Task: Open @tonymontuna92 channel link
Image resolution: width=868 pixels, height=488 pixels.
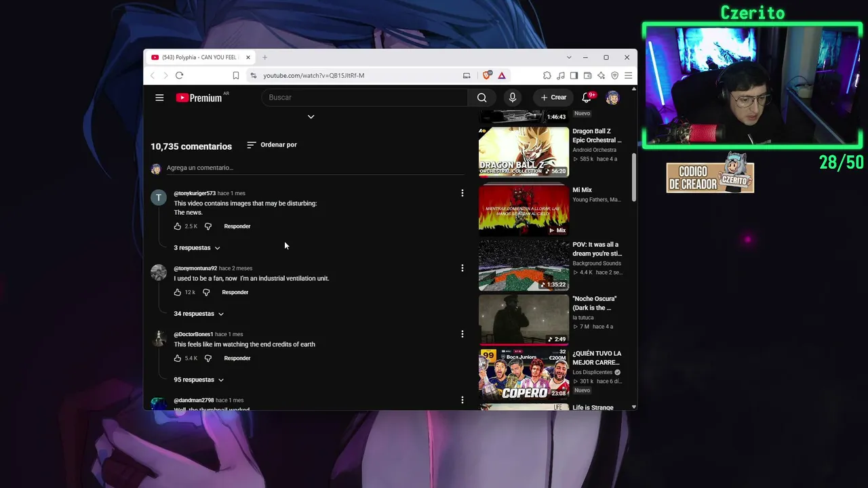Action: click(195, 268)
